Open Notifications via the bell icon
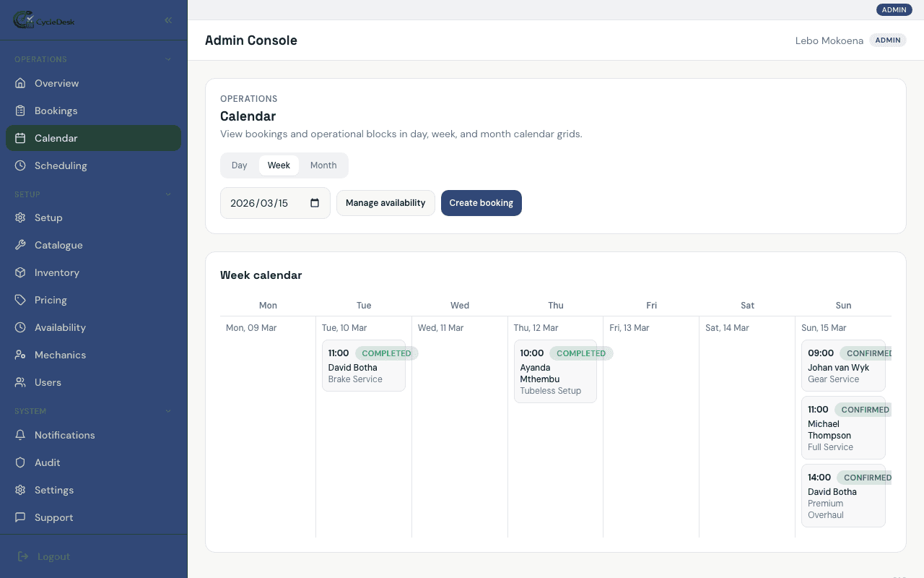The width and height of the screenshot is (924, 578). click(20, 435)
